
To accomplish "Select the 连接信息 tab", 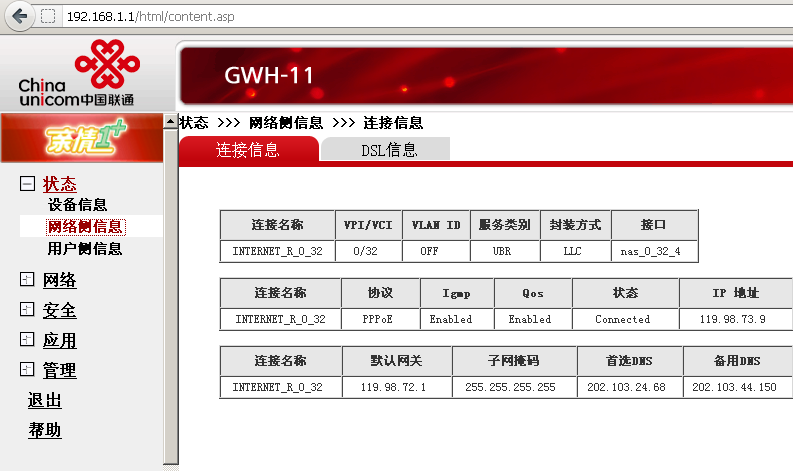I will point(248,150).
